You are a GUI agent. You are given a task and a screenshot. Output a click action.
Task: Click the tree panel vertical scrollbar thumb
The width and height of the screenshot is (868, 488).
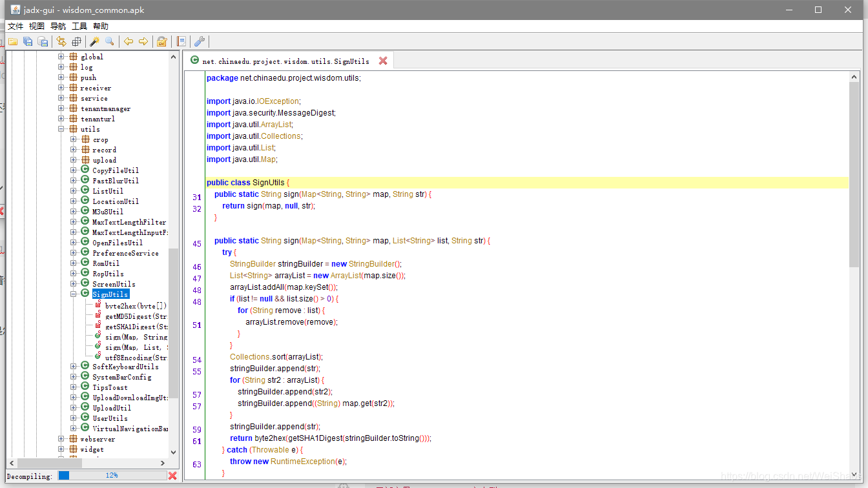click(x=173, y=323)
